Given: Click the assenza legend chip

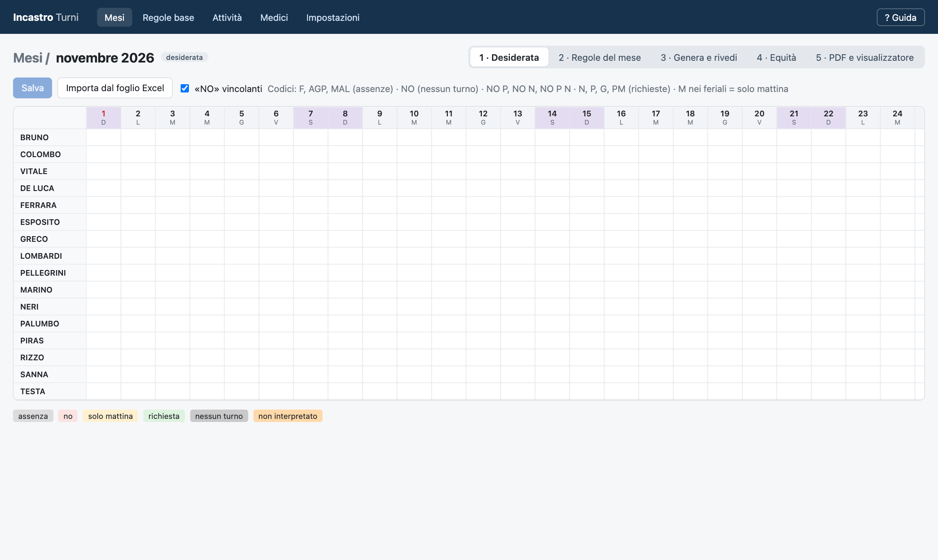Looking at the screenshot, I should [33, 416].
